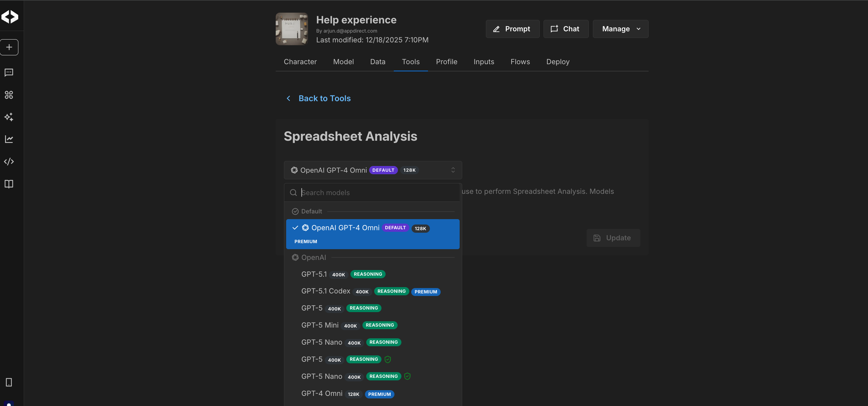Click the app logo at top left

10,16
